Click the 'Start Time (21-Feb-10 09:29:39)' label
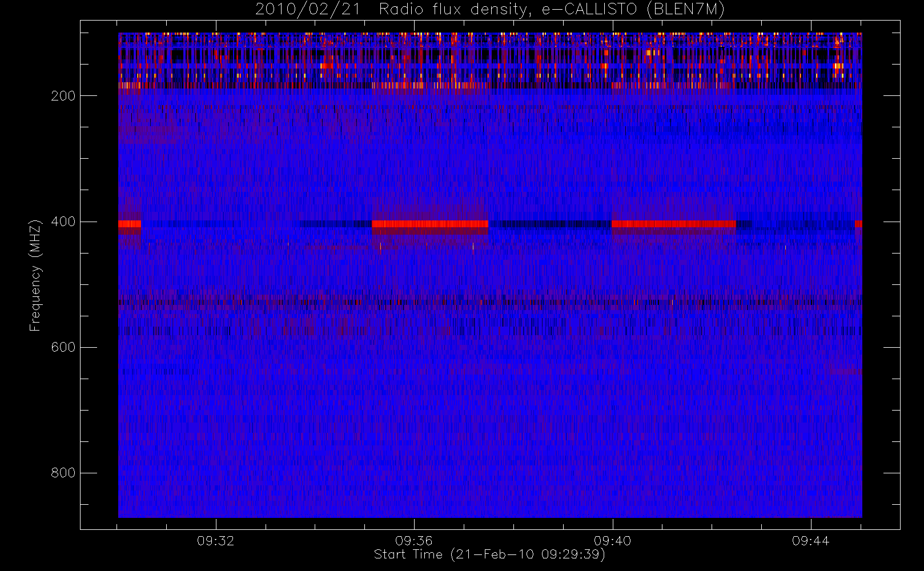The width and height of the screenshot is (924, 571). tap(489, 554)
